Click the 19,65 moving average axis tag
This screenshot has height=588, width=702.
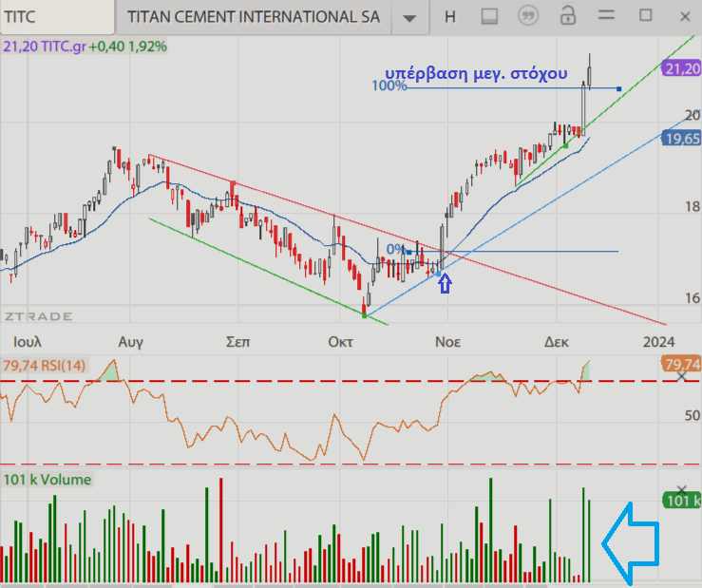(681, 139)
